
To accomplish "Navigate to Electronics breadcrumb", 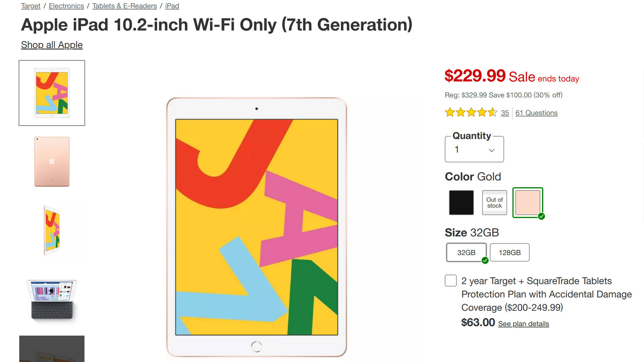I will (x=66, y=6).
